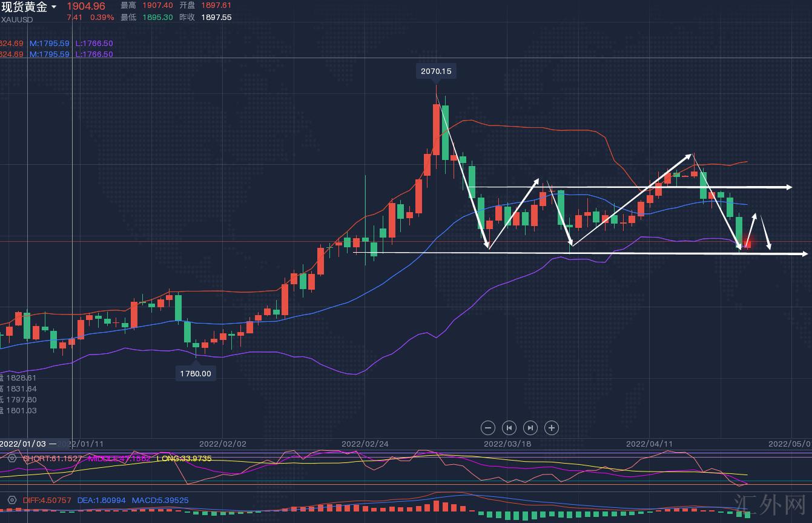Open settings gear for MACD indicator

pyautogui.click(x=12, y=500)
